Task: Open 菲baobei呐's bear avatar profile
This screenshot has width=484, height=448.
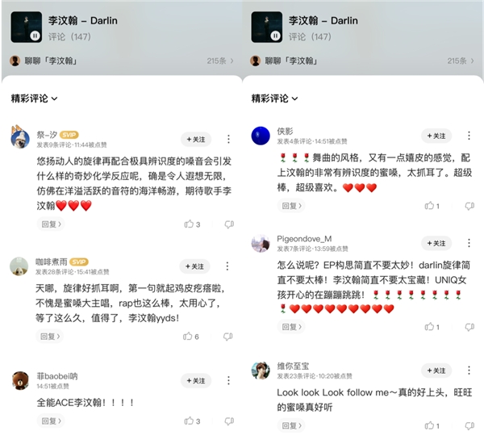Action: (x=20, y=381)
